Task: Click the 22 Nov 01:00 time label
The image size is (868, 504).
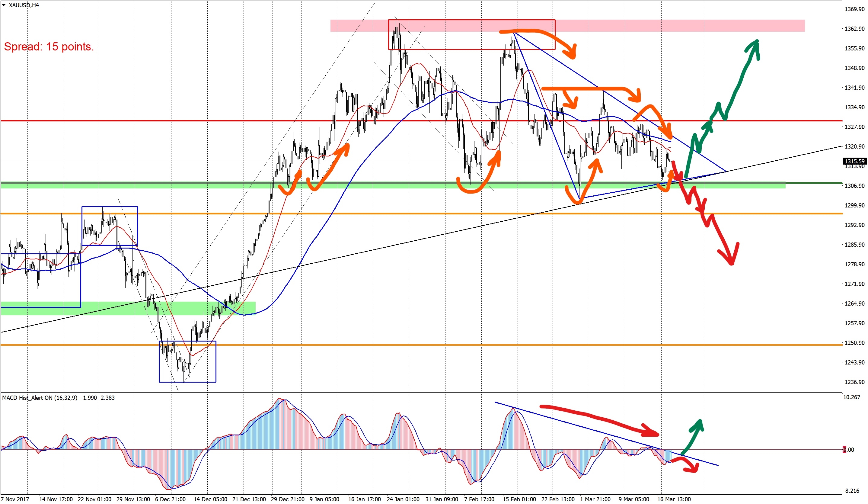Action: point(94,499)
